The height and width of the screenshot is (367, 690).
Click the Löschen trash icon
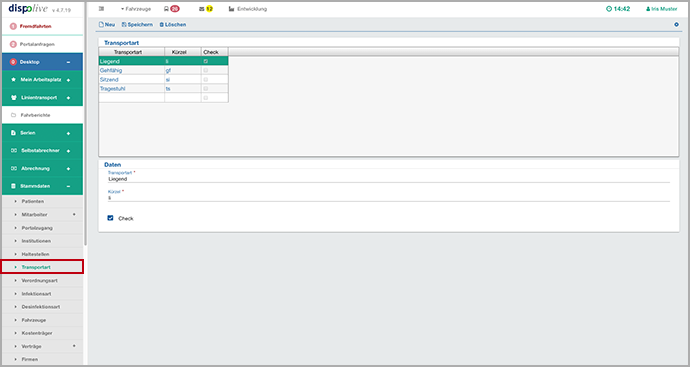pyautogui.click(x=161, y=25)
